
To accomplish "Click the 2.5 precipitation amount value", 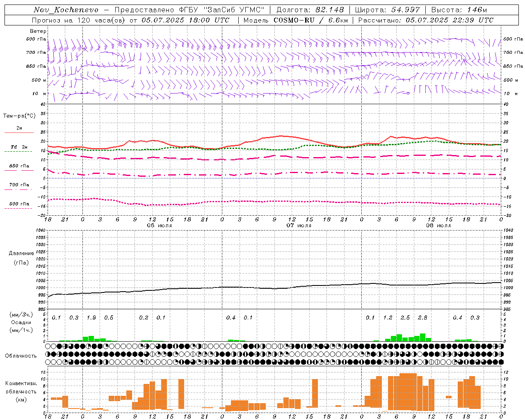I will click(x=405, y=318).
